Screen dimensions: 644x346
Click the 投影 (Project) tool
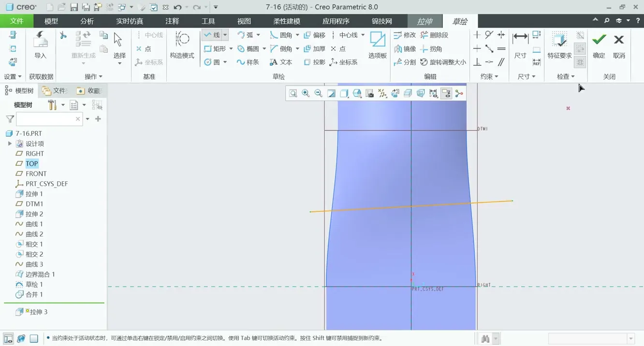(314, 62)
